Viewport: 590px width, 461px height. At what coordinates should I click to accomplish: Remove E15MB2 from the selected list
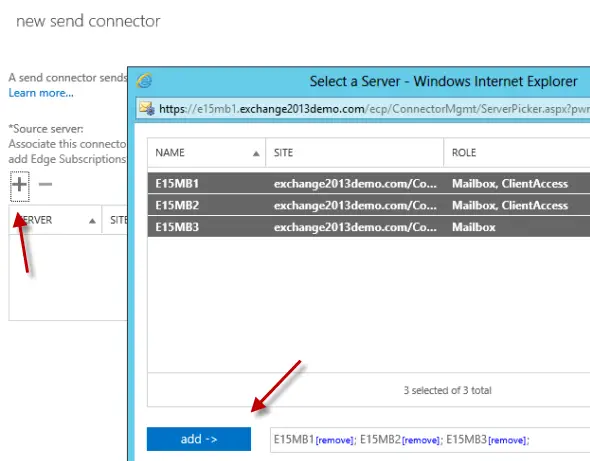(x=421, y=440)
